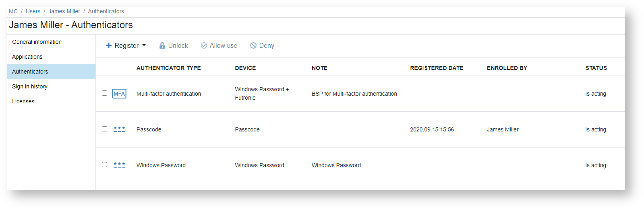This screenshot has height=209, width=644.
Task: Go to the Licenses section
Action: click(x=23, y=101)
